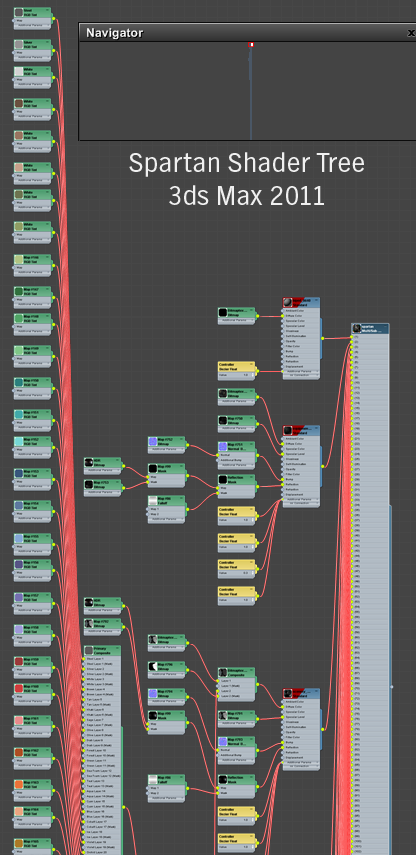Click the dark brown RGB Tint color swatch
This screenshot has width=416, height=855.
[x=19, y=103]
